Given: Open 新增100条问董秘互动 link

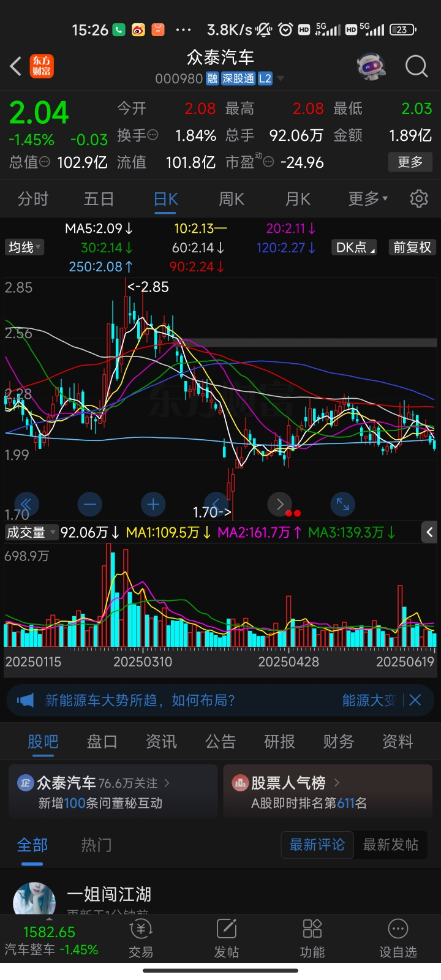Looking at the screenshot, I should pos(100,802).
